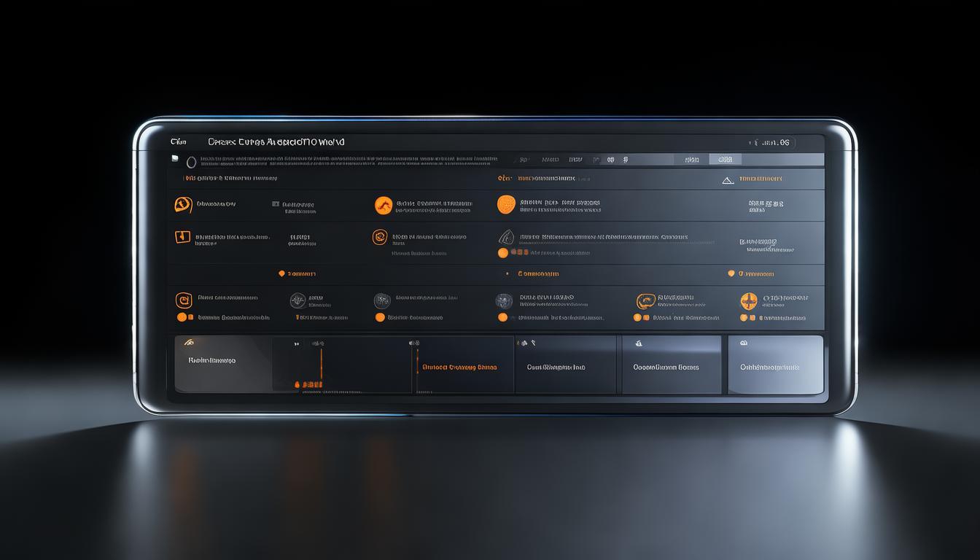The height and width of the screenshot is (560, 980).
Task: Click the solid orange circle icon with red squiggle
Action: click(x=384, y=206)
